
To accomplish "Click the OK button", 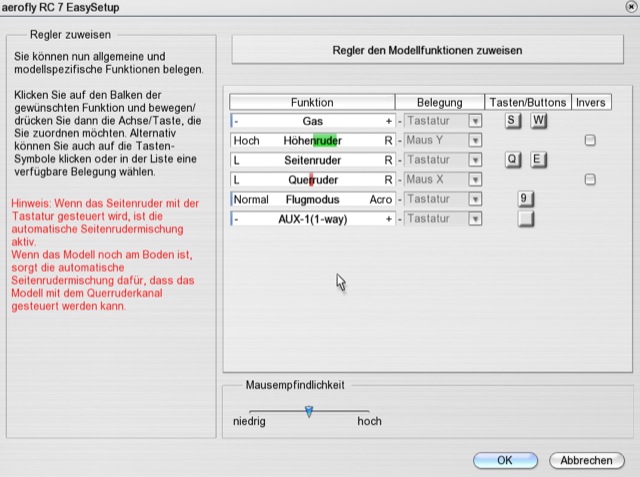I will click(x=505, y=460).
